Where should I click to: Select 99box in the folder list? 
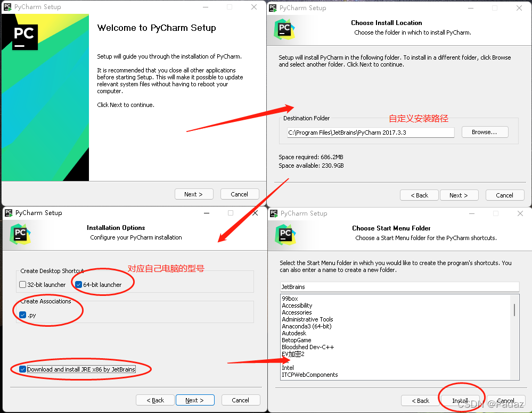coord(290,299)
